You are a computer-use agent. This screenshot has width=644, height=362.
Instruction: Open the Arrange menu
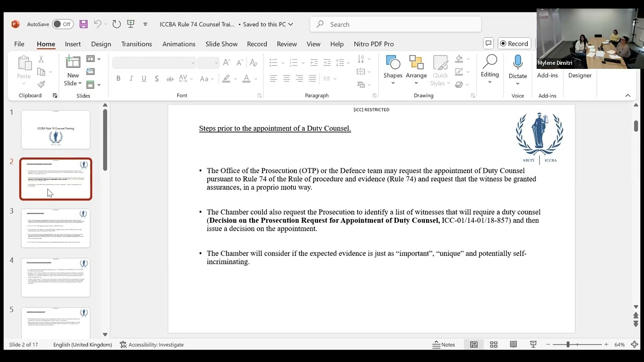click(416, 70)
